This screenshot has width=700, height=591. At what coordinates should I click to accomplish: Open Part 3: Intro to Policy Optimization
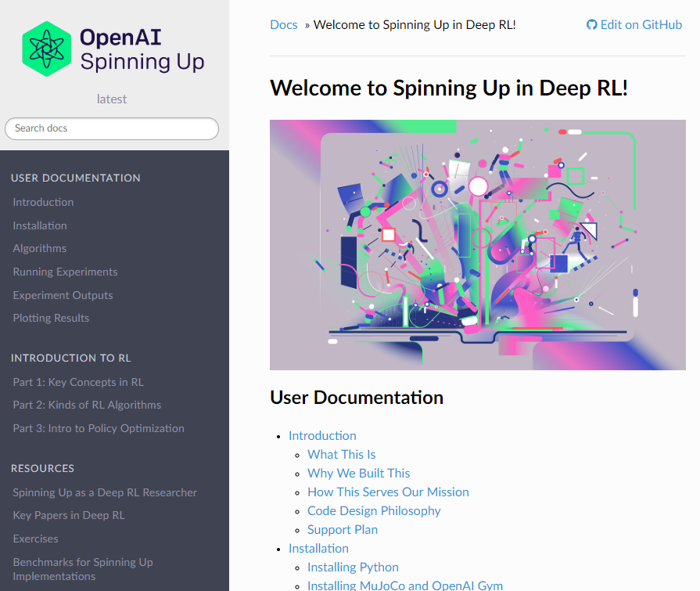99,428
